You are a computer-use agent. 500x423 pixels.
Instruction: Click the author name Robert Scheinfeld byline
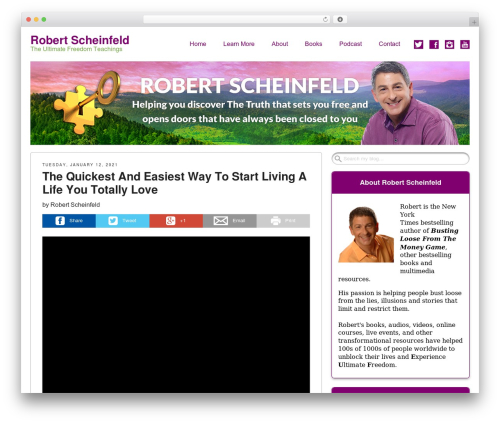click(x=75, y=205)
